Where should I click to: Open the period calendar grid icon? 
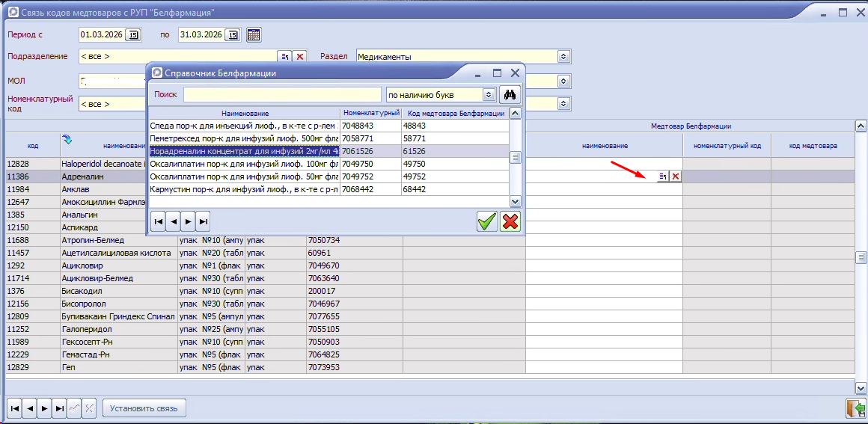pos(254,34)
